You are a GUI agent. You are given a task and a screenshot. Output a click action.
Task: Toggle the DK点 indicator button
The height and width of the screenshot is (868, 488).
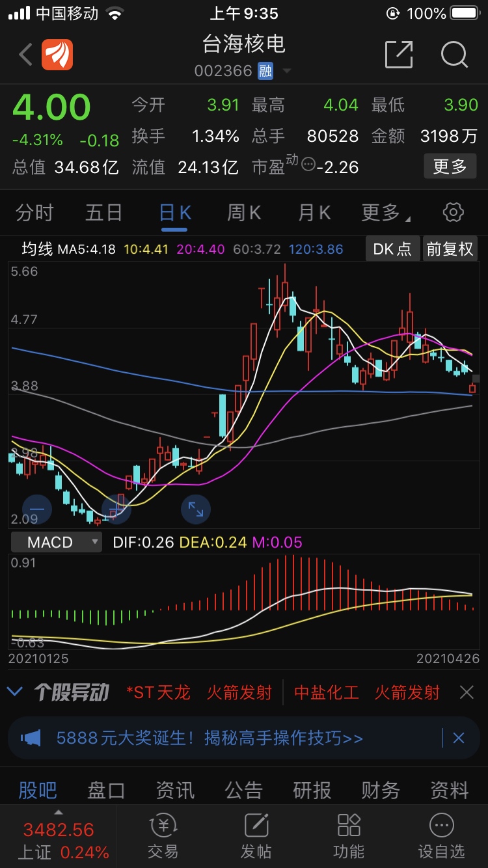[x=392, y=249]
